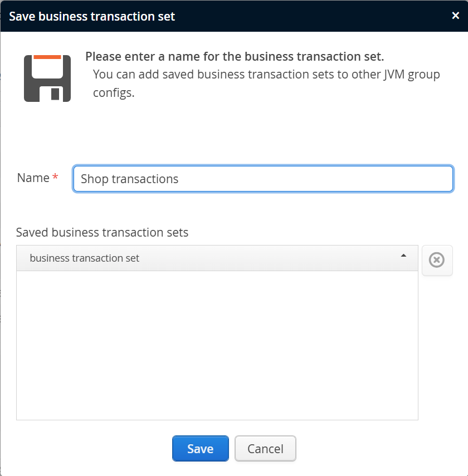The height and width of the screenshot is (476, 468).
Task: Click the Shop transactions text in Name field
Action: [x=129, y=179]
